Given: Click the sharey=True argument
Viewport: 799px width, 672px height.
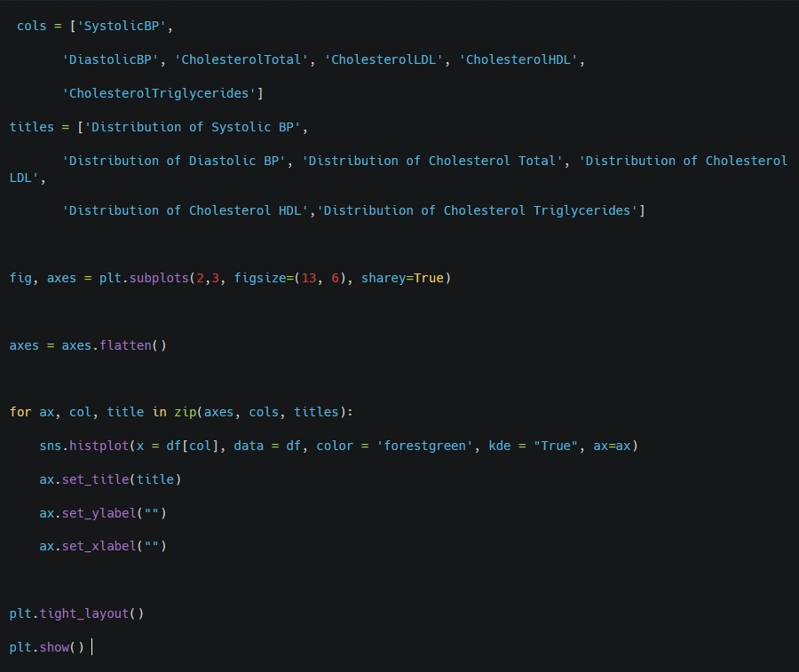Looking at the screenshot, I should coord(402,278).
